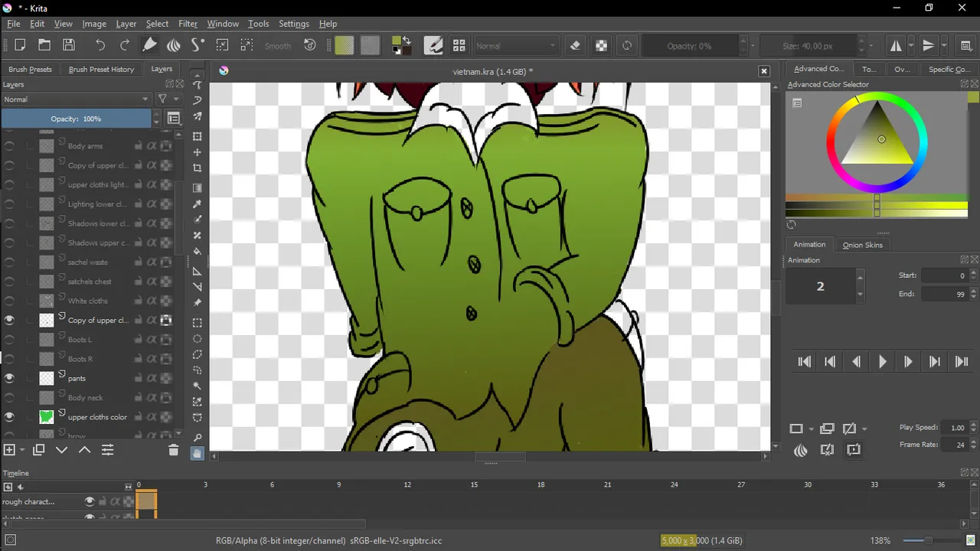Select the Move tool in the toolbox
Screen dimensions: 980x551
coord(198,152)
